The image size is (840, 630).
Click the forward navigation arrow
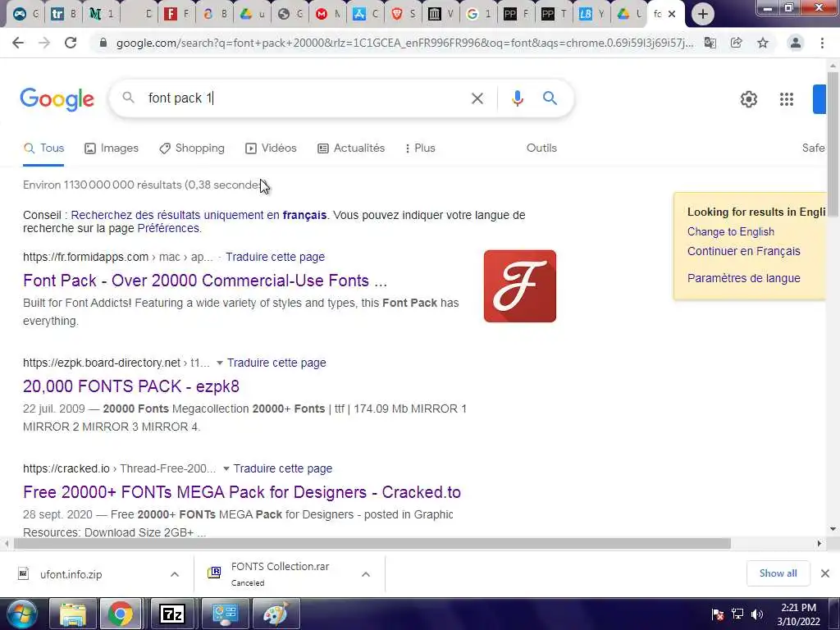click(44, 43)
